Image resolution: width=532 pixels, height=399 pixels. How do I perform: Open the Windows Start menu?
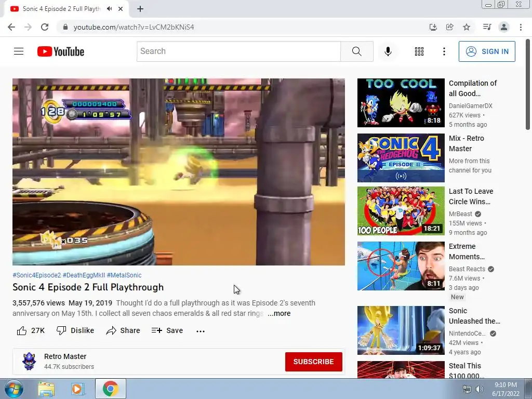pyautogui.click(x=14, y=389)
